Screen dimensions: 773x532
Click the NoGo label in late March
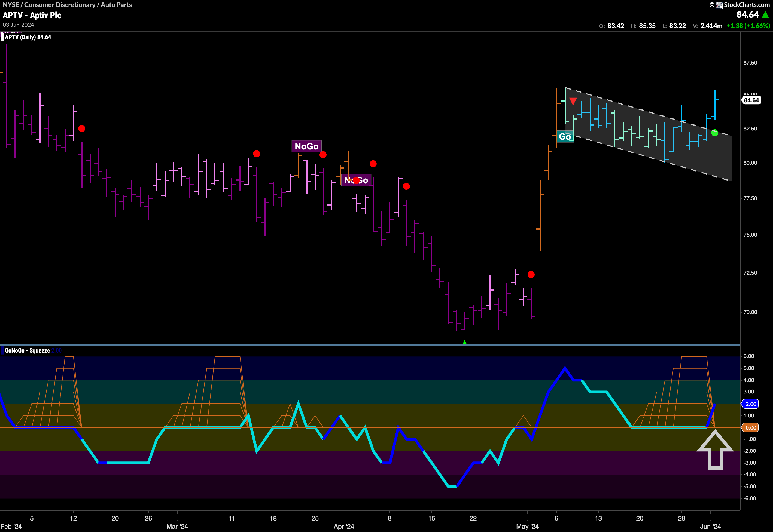point(306,146)
